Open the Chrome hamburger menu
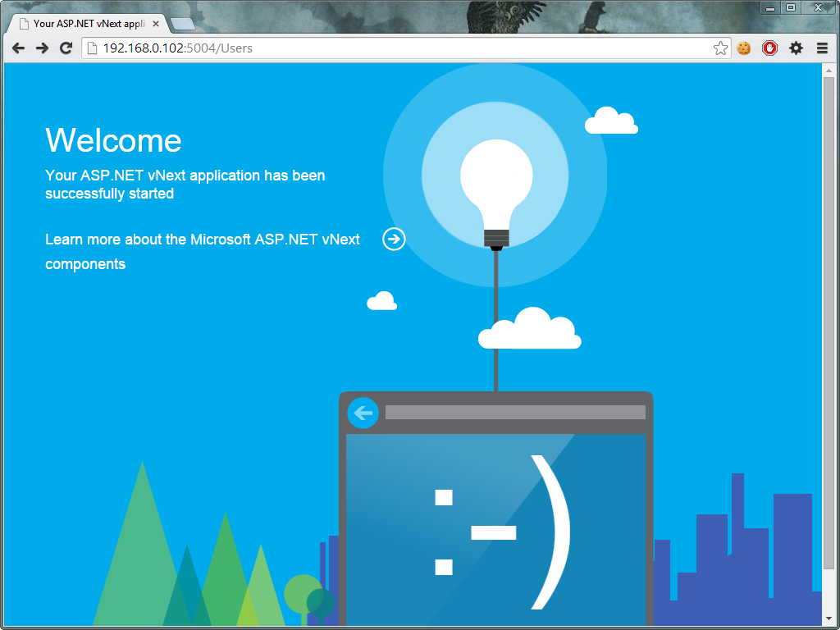The width and height of the screenshot is (840, 630). click(822, 48)
